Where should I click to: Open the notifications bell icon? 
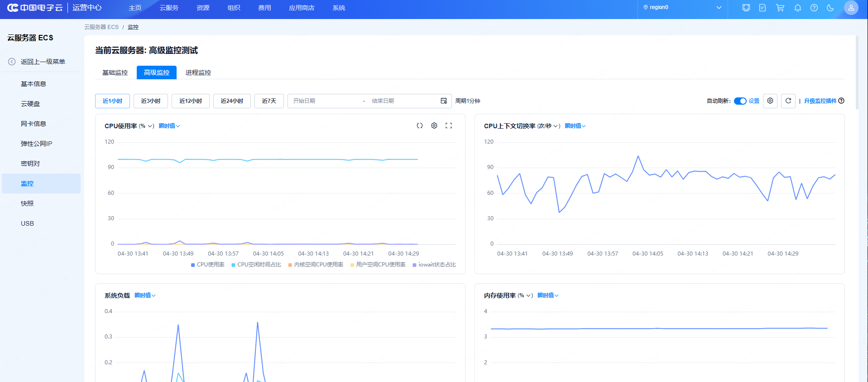(797, 8)
